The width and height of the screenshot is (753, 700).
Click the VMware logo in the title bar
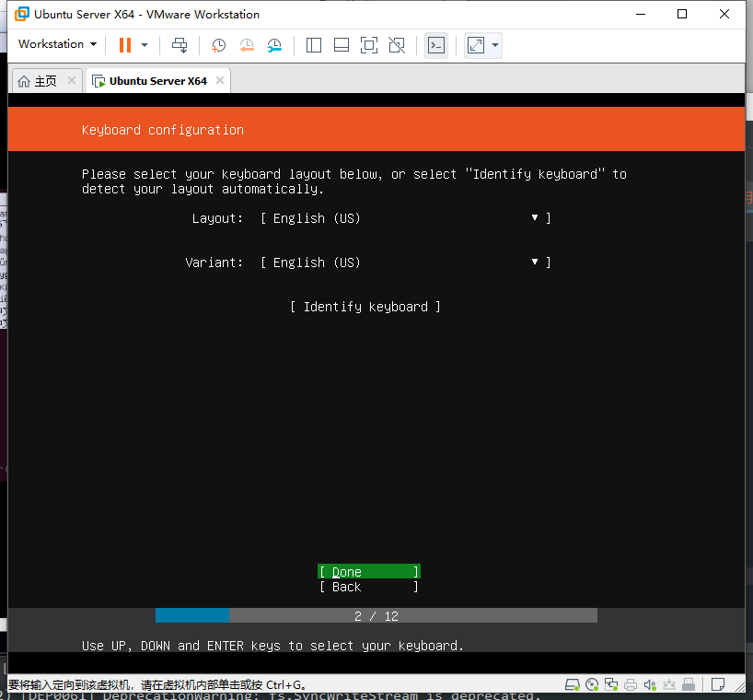pos(21,14)
